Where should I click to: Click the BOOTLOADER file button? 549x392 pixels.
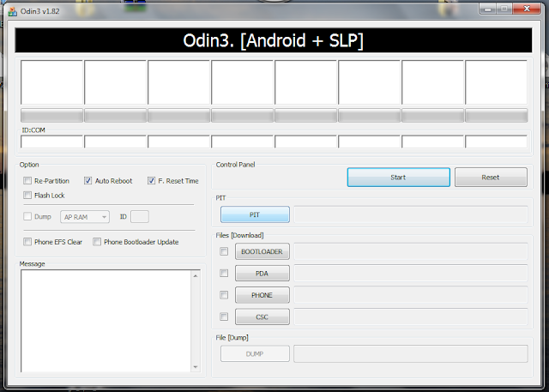pos(262,251)
